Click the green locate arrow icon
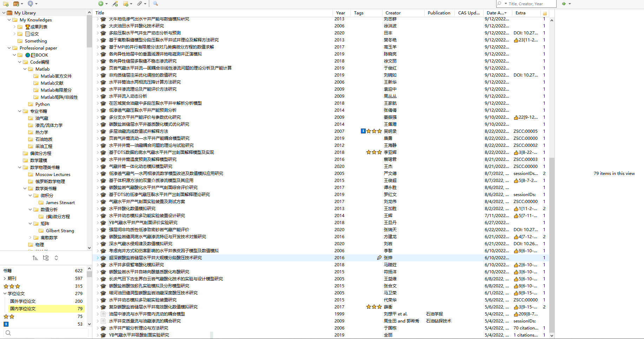This screenshot has width=644, height=339. (564, 4)
